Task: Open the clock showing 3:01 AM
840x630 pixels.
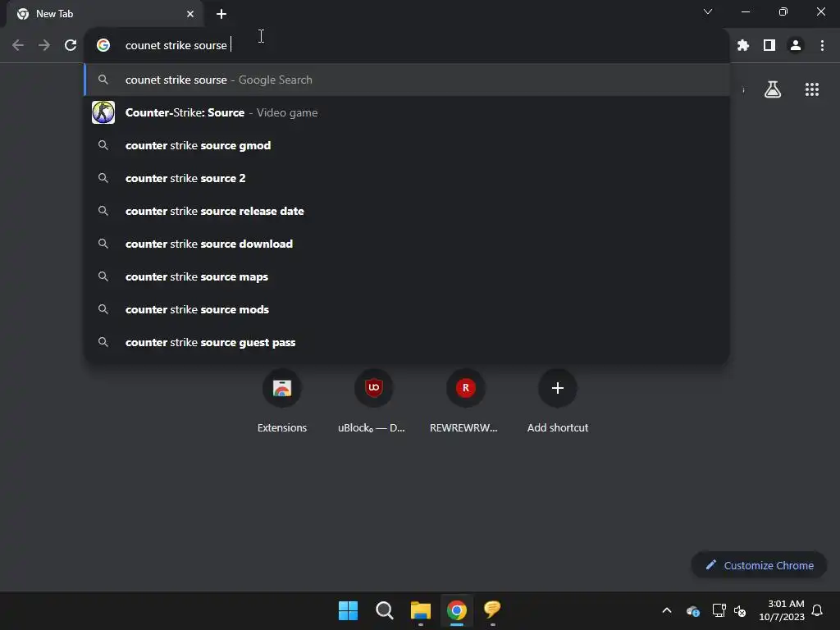Action: [x=782, y=610]
